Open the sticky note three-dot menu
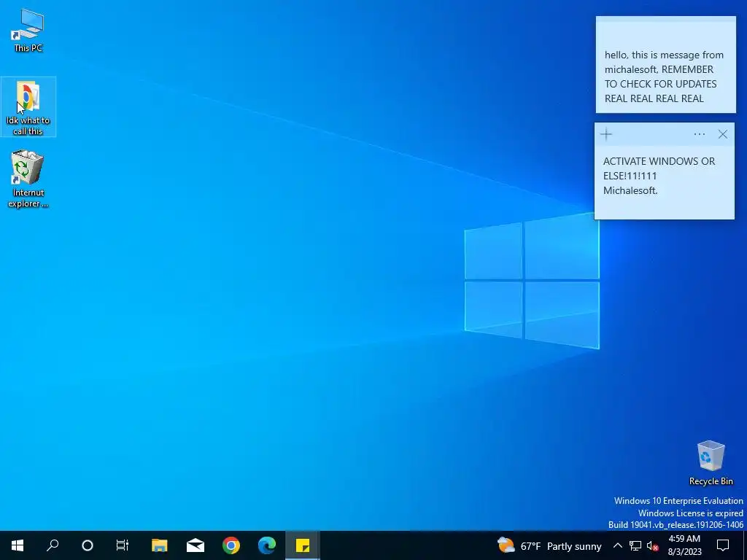Viewport: 747px width, 560px height. point(700,134)
